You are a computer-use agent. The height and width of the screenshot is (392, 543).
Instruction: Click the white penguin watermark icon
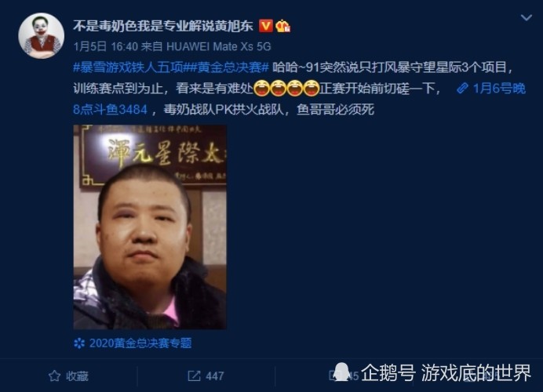pos(341,372)
